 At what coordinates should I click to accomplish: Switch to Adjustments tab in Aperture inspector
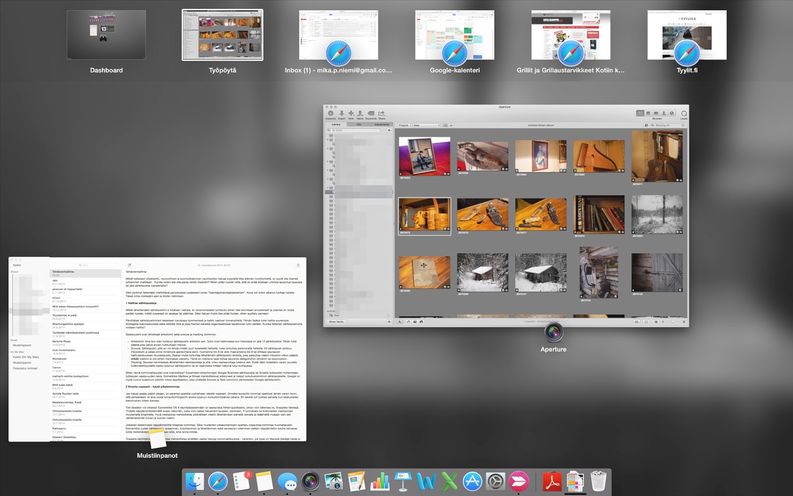381,124
